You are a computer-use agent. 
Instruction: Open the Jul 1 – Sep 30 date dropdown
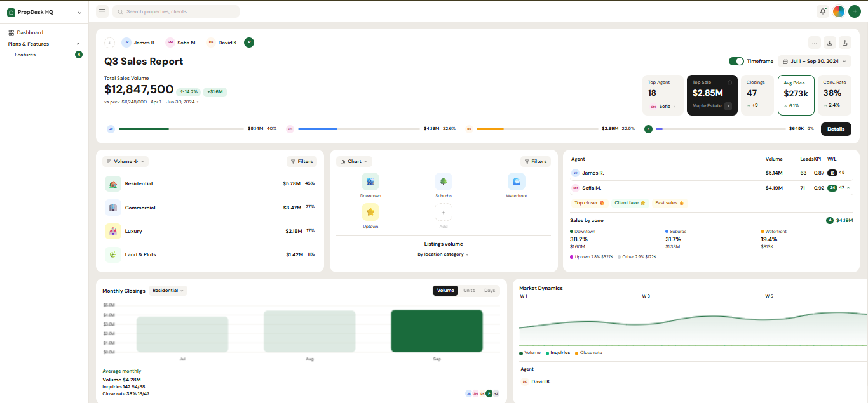pyautogui.click(x=814, y=61)
